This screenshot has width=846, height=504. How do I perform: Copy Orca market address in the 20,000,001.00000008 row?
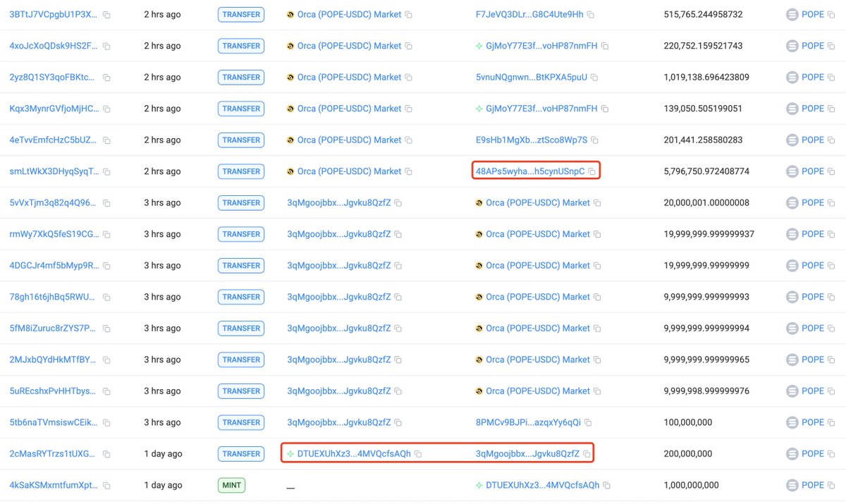pyautogui.click(x=597, y=203)
